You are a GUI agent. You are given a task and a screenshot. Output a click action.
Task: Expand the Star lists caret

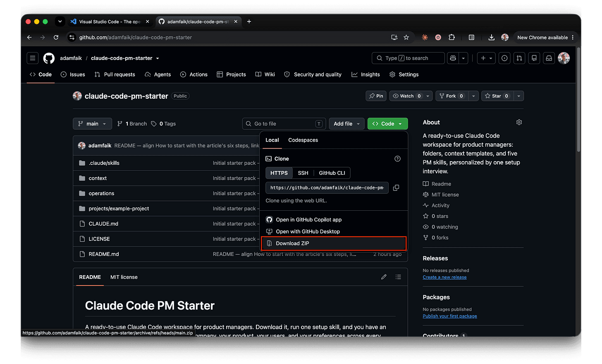[x=518, y=96]
